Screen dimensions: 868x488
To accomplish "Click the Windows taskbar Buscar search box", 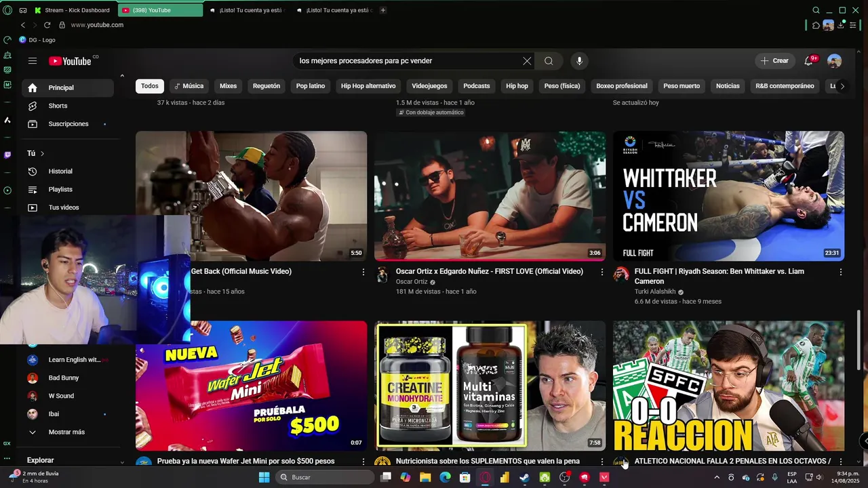I will point(325,477).
